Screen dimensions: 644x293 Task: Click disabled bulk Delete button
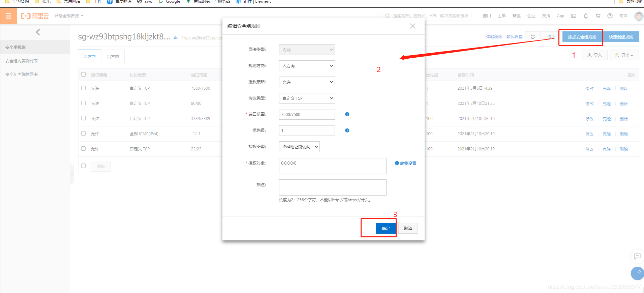click(x=101, y=166)
